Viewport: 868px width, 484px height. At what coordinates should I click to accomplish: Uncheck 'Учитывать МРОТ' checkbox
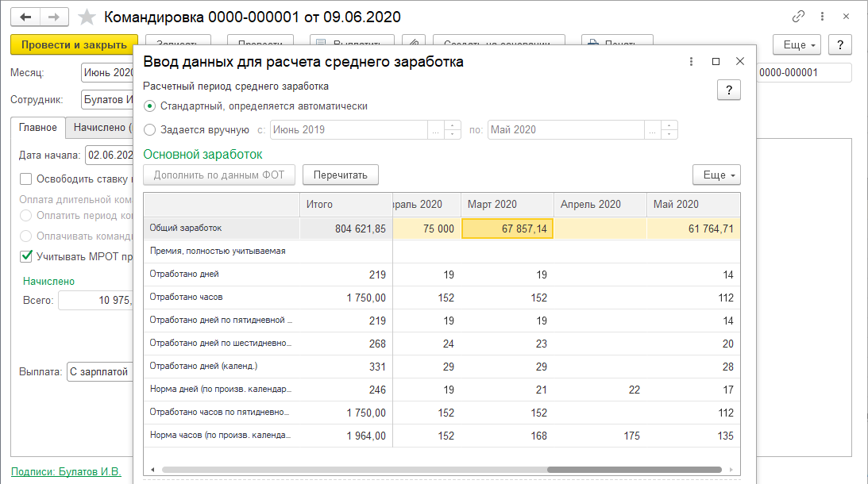click(x=26, y=255)
